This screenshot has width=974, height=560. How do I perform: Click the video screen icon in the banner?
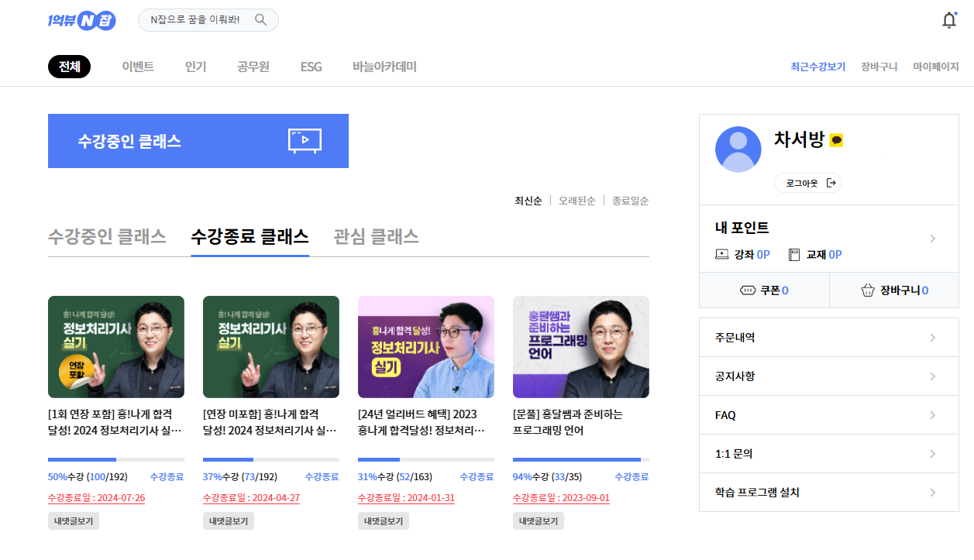click(x=305, y=140)
